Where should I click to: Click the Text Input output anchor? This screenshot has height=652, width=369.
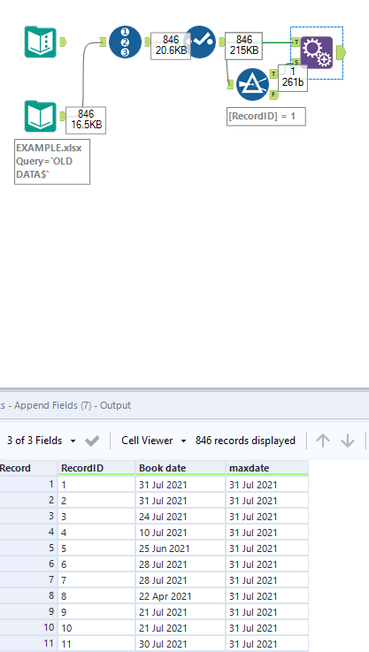click(x=63, y=42)
